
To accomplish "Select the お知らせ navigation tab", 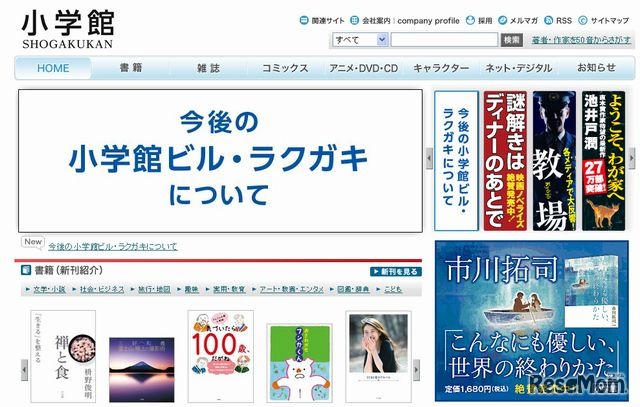I will tap(596, 68).
